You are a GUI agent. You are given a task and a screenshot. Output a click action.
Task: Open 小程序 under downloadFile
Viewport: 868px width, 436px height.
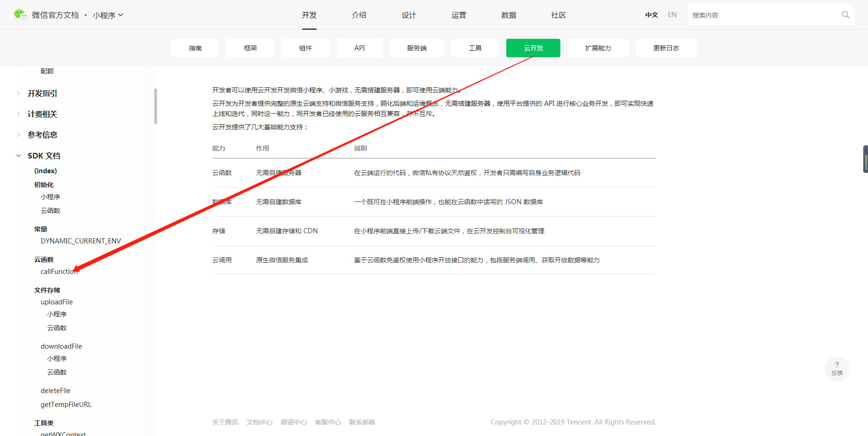click(57, 358)
